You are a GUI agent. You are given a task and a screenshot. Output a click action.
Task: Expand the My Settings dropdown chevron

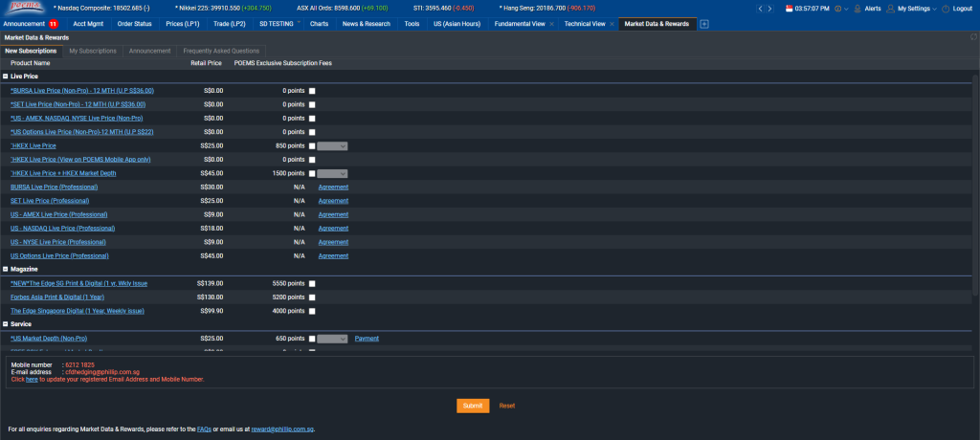tap(934, 9)
